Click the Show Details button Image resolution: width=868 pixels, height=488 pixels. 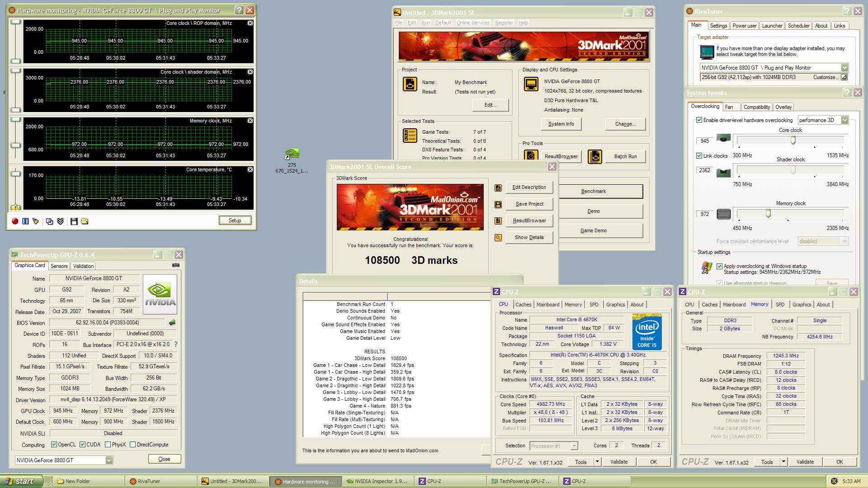[529, 237]
